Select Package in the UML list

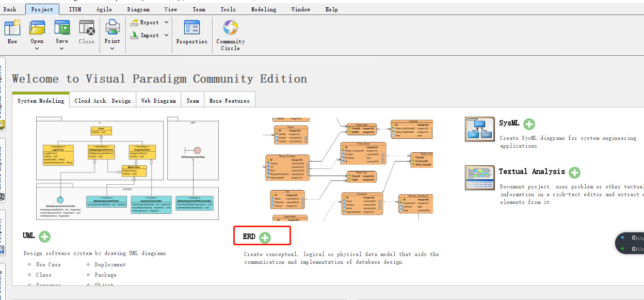pos(106,275)
